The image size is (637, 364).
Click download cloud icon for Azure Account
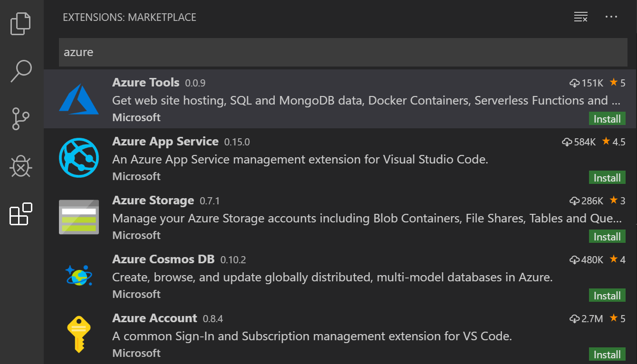[575, 319]
